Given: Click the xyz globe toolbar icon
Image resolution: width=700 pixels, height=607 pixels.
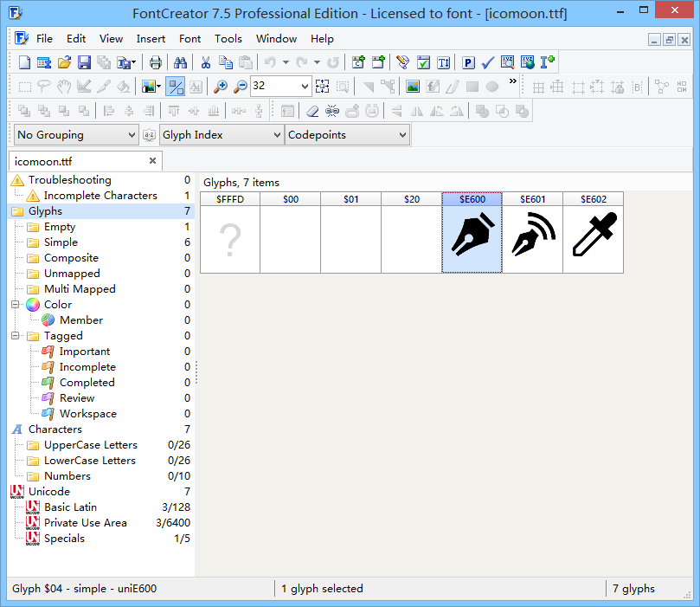Looking at the screenshot, I should pos(528,62).
